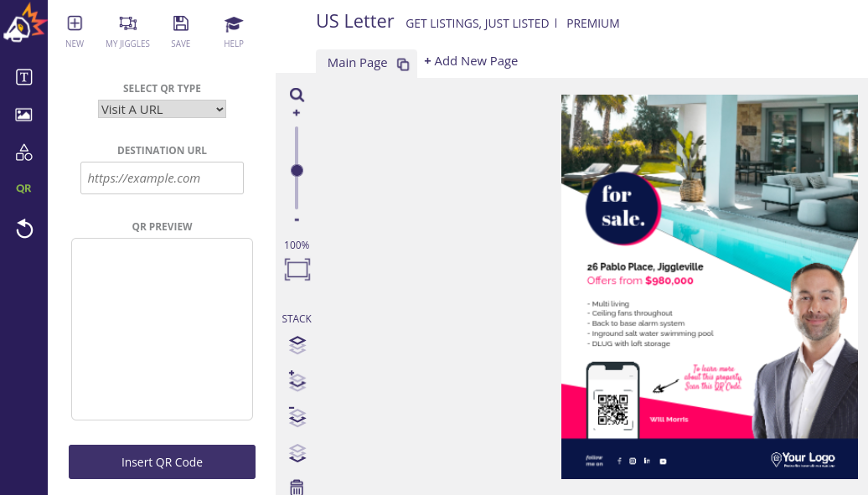Click Add New Page

coord(471,61)
